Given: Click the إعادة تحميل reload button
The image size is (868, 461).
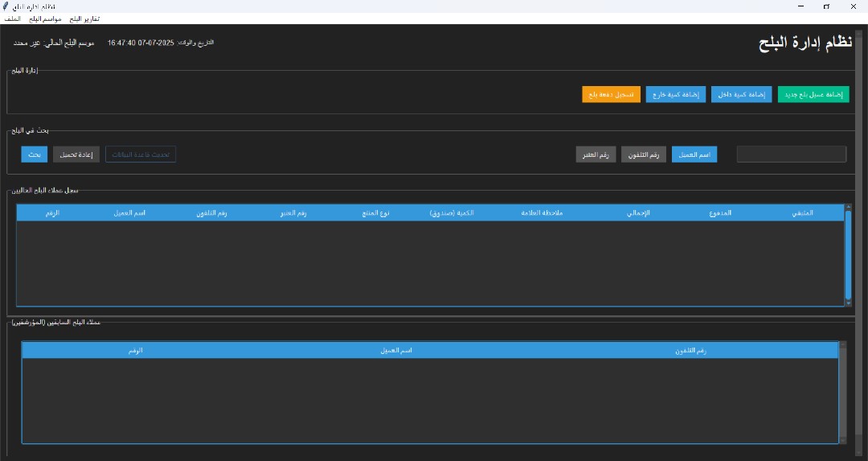Looking at the screenshot, I should click(x=76, y=154).
